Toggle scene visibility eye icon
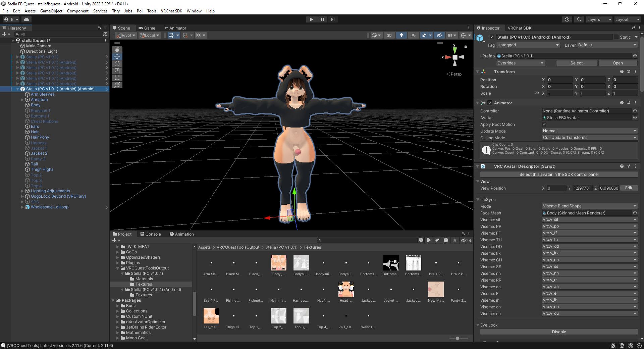This screenshot has width=644, height=349. (x=439, y=35)
